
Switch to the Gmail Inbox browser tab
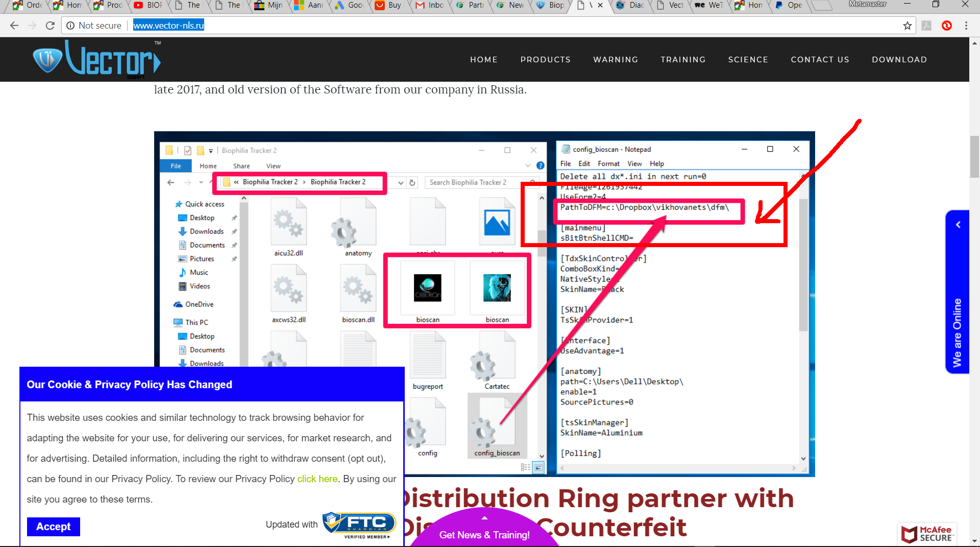(430, 5)
